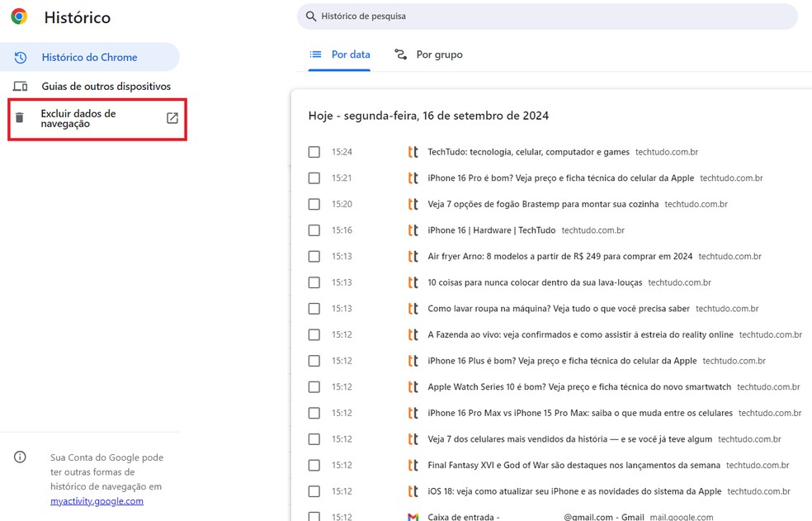Open the Apple Watch Series 10 entry
812x521 pixels.
(579, 387)
